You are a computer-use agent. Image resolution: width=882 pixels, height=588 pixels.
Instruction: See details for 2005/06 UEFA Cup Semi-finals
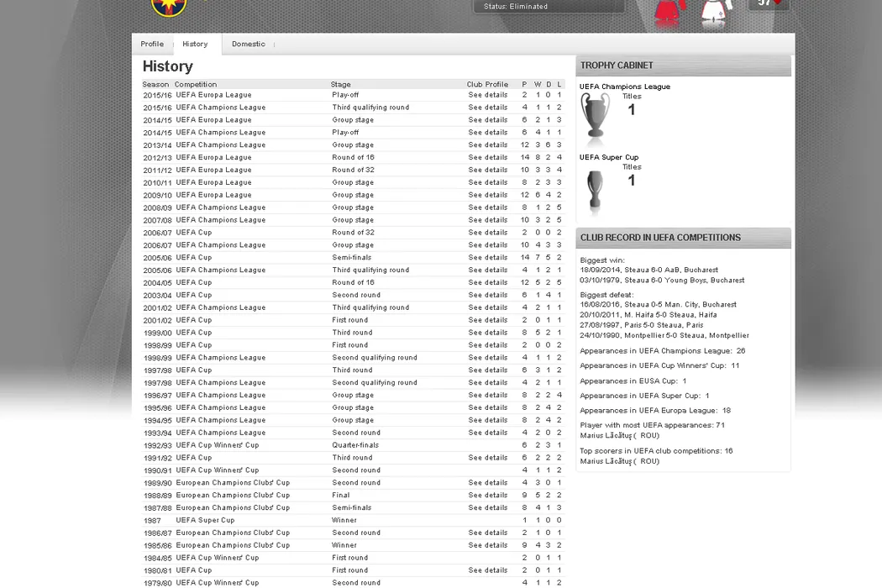pyautogui.click(x=487, y=257)
